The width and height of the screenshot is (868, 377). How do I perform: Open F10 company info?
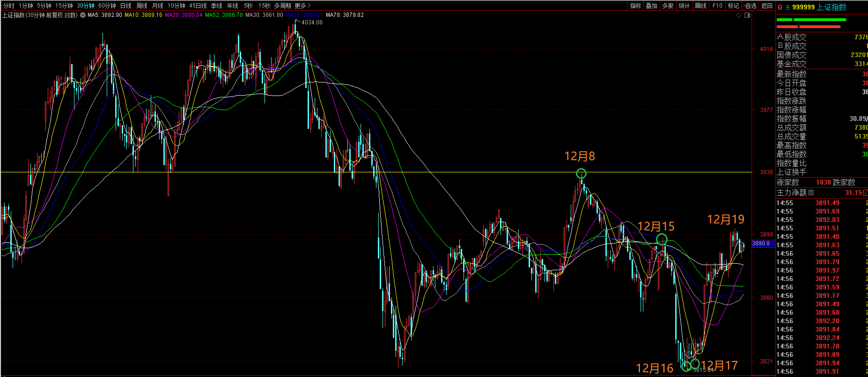[x=717, y=6]
